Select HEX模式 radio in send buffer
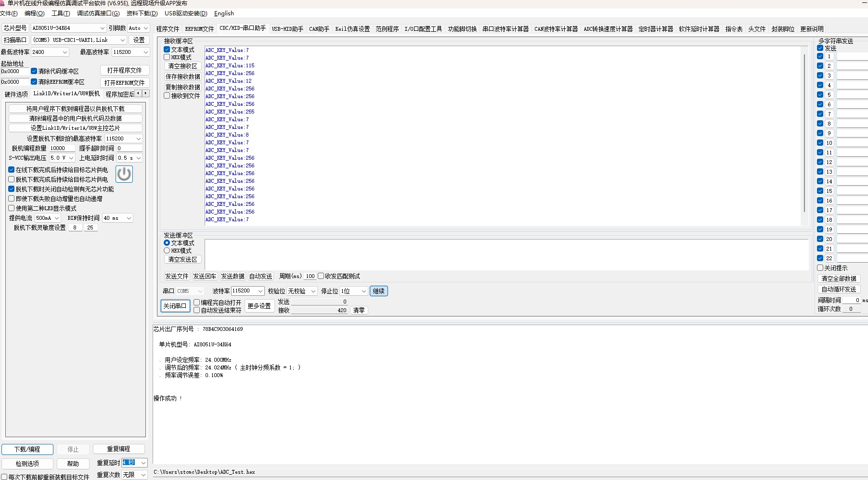 [x=167, y=251]
